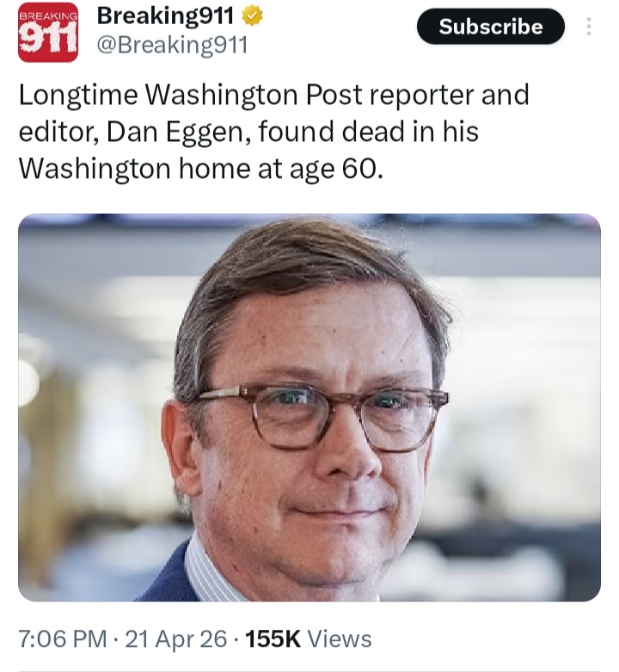The width and height of the screenshot is (619, 672).
Task: Click the @Breaking911 handle
Action: (172, 45)
